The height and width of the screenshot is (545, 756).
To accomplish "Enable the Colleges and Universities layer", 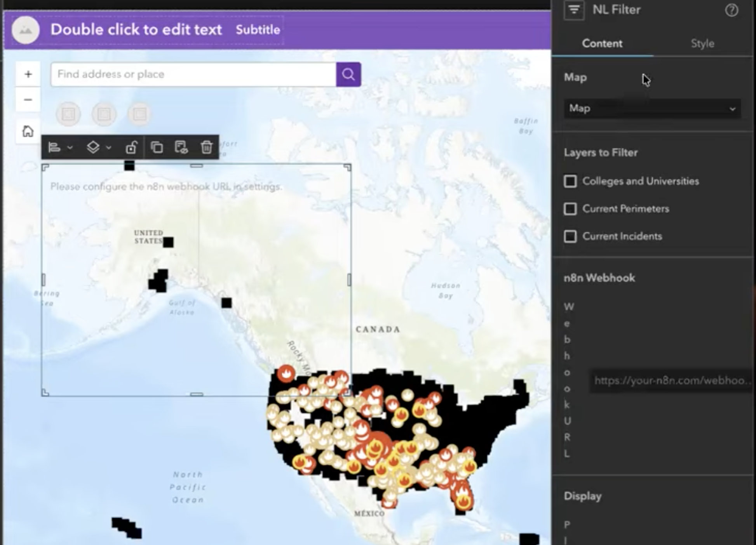I will (x=570, y=181).
